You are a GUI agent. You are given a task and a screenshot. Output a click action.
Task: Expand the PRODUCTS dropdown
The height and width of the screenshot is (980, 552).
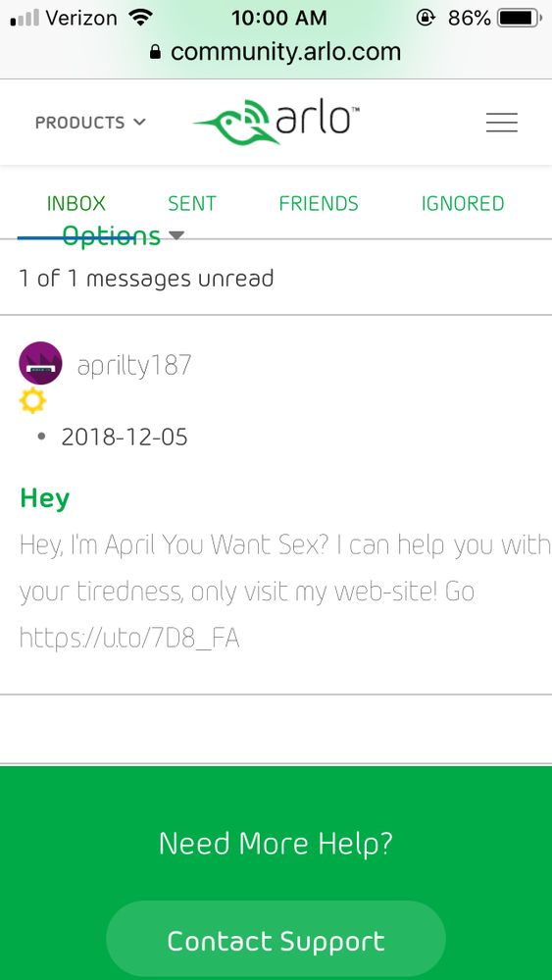pyautogui.click(x=90, y=123)
